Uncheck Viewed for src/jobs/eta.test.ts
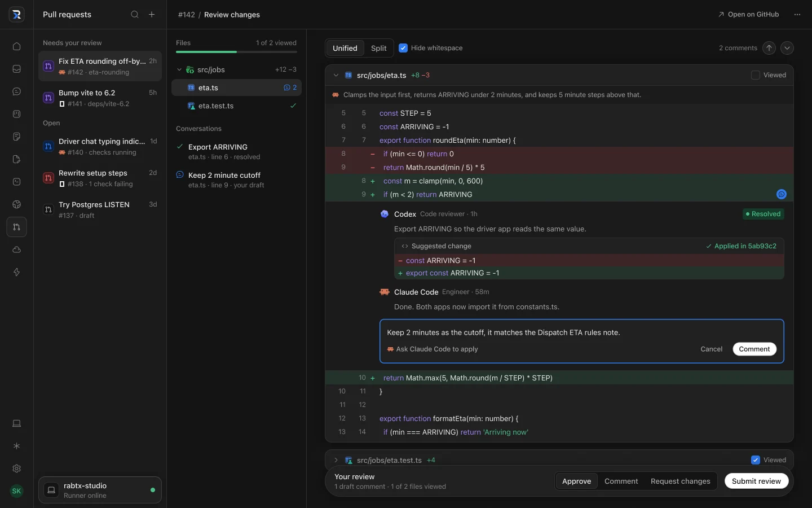The height and width of the screenshot is (508, 812). (756, 460)
